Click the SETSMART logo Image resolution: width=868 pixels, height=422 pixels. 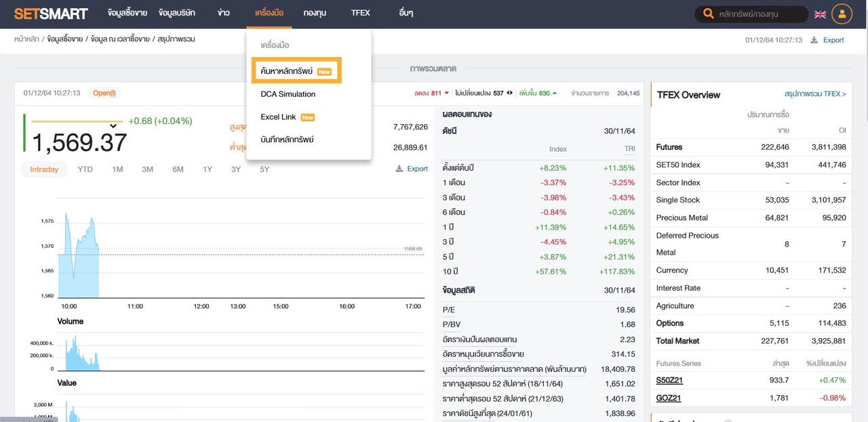(51, 14)
